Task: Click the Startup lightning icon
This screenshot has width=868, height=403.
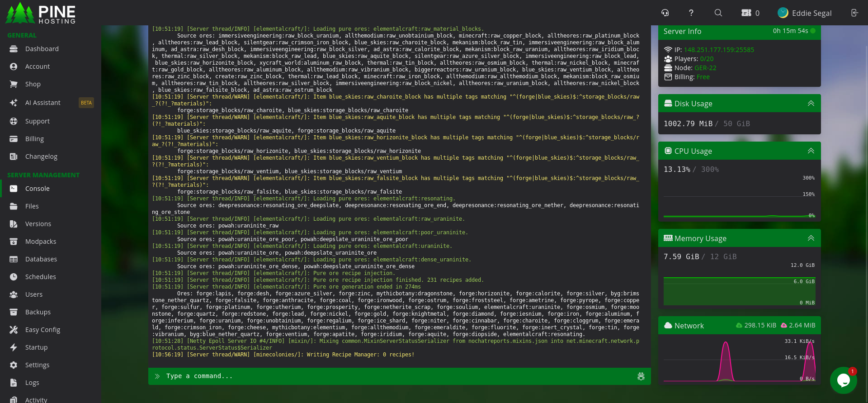Action: pos(14,347)
